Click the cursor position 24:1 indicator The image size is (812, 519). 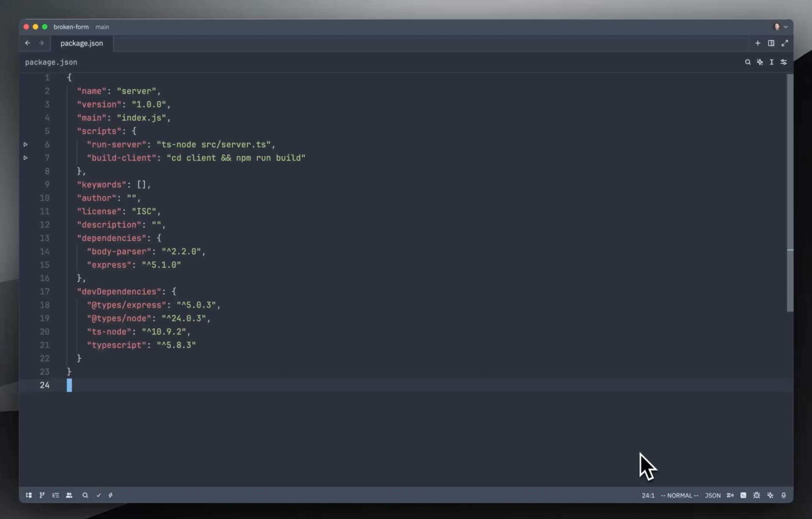click(x=648, y=495)
